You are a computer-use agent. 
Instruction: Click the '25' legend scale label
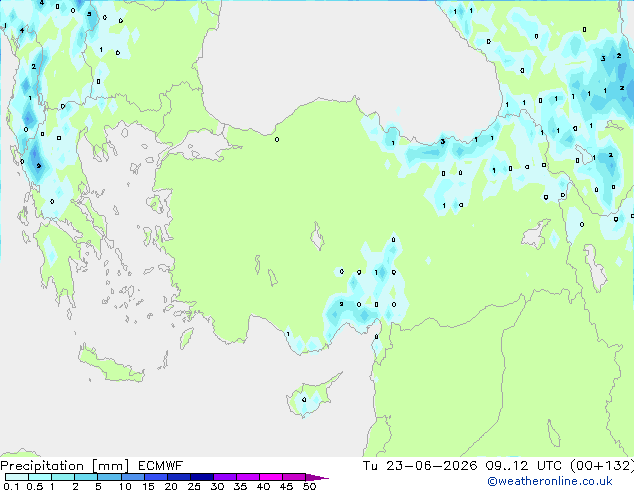[194, 486]
